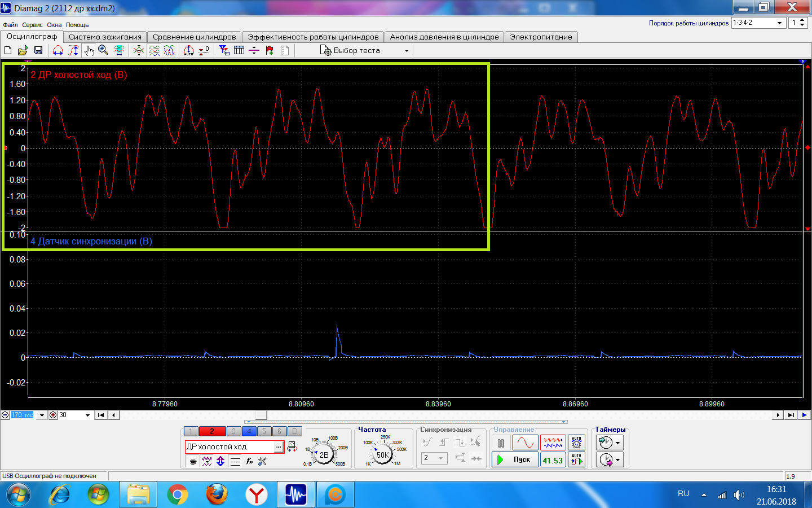812x508 pixels.
Task: Switch to Эффективность работы цилиндров tab
Action: tap(313, 37)
